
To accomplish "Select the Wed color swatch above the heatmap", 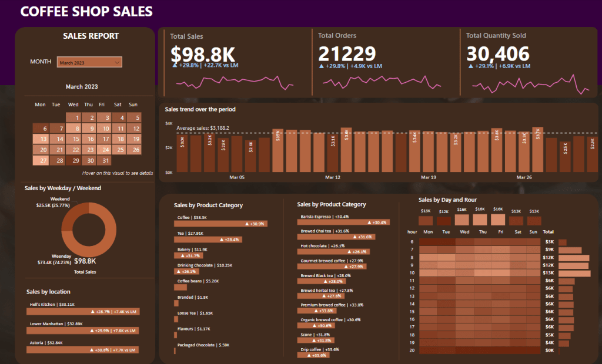I will (x=462, y=220).
